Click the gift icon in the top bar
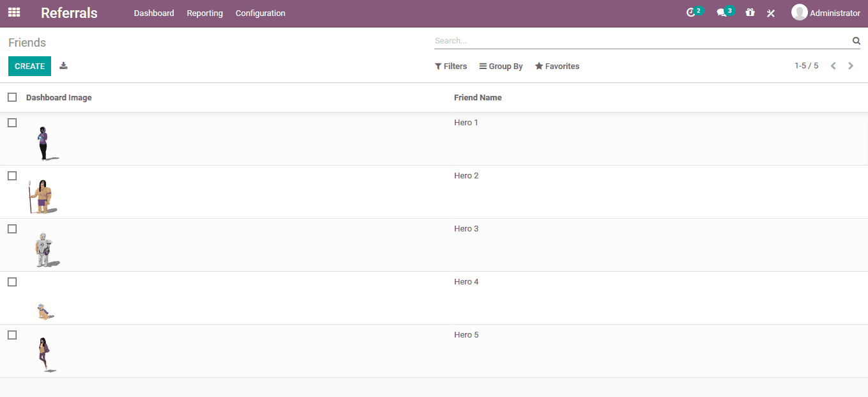 (x=750, y=13)
